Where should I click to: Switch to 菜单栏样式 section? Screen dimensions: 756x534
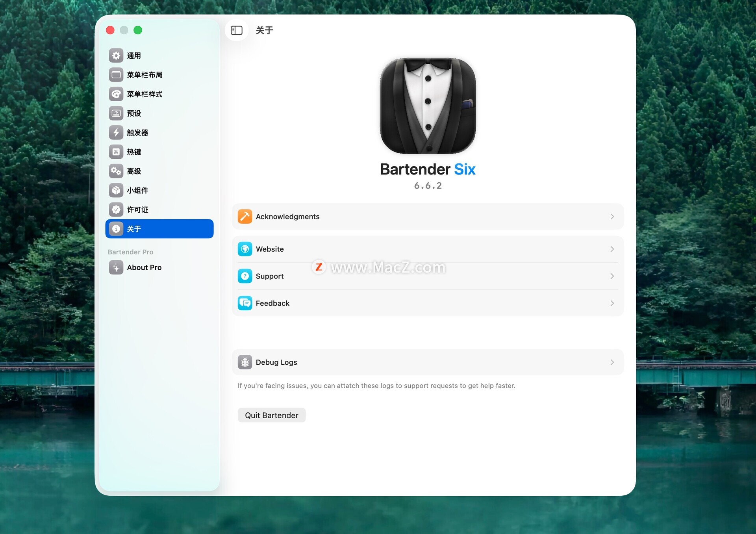click(159, 94)
